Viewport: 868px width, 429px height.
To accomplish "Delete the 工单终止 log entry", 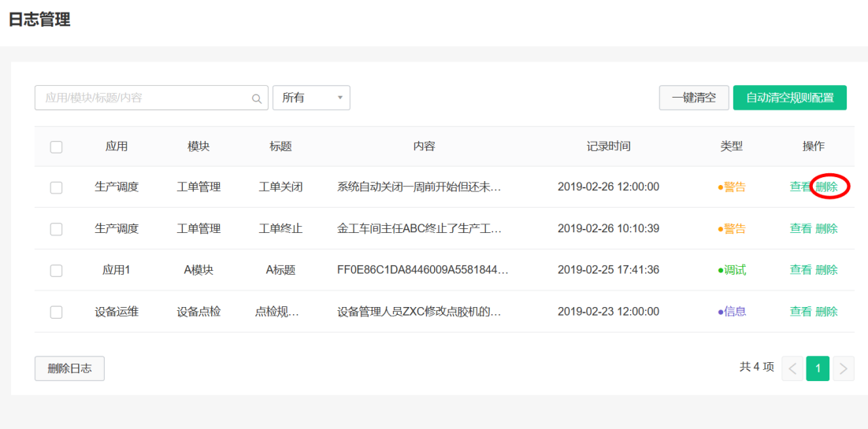I will tap(826, 228).
